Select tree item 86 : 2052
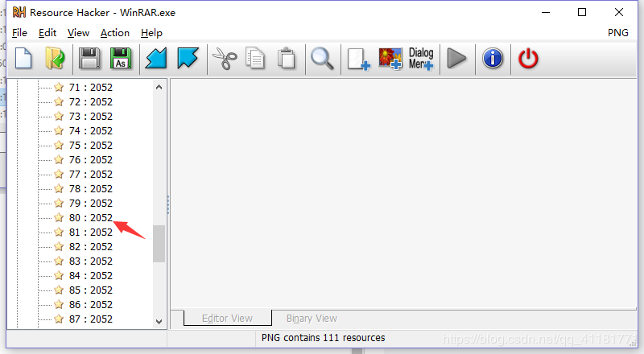The image size is (644, 354). (91, 304)
